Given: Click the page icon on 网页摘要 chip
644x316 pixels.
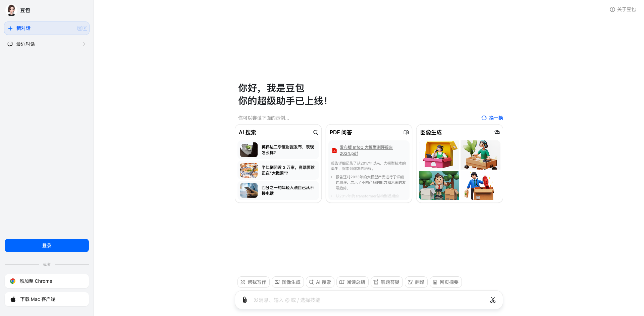Looking at the screenshot, I should pos(435,282).
